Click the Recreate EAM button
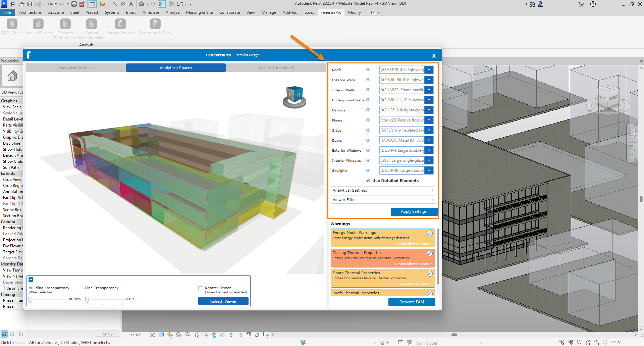This screenshot has height=346, width=644. point(412,302)
